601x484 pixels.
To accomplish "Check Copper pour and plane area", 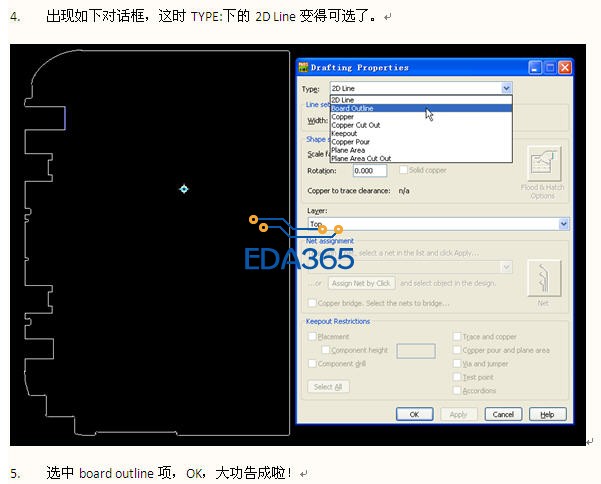I will tap(456, 350).
